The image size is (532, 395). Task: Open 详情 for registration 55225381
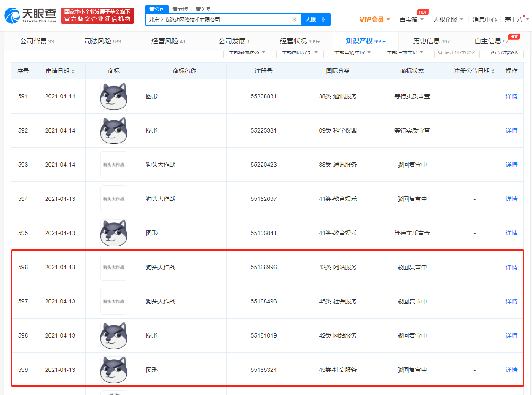pyautogui.click(x=511, y=130)
